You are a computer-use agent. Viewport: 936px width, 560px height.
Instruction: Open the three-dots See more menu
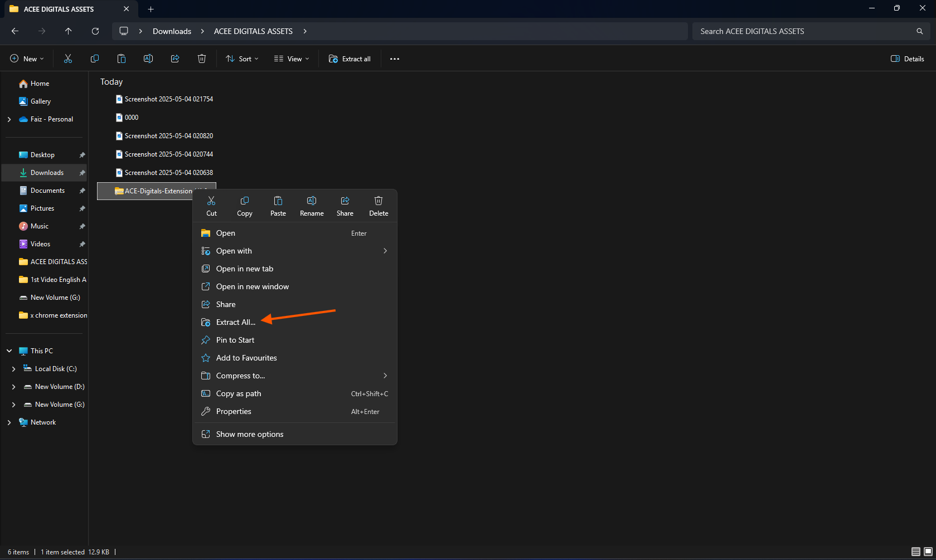(x=395, y=59)
